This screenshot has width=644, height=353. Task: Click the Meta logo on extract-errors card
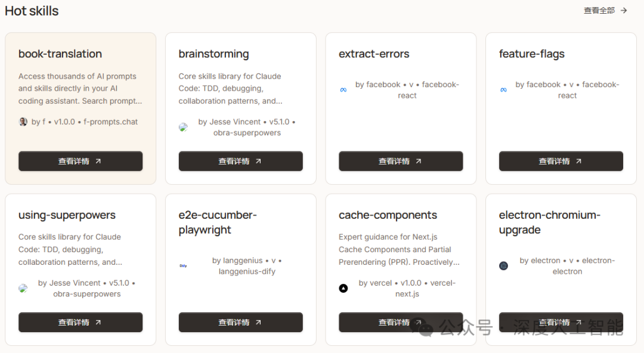(x=343, y=90)
